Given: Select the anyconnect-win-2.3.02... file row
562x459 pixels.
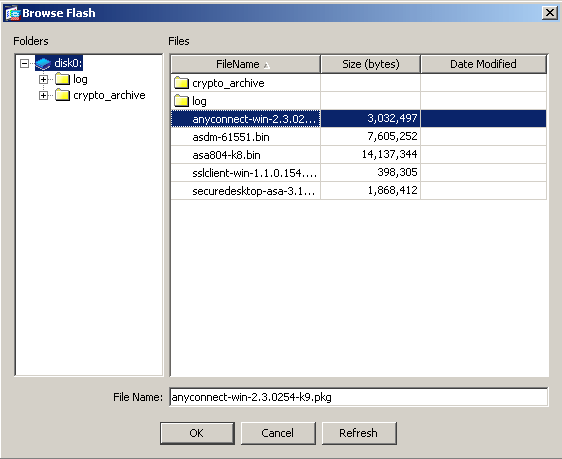Looking at the screenshot, I should click(x=358, y=119).
